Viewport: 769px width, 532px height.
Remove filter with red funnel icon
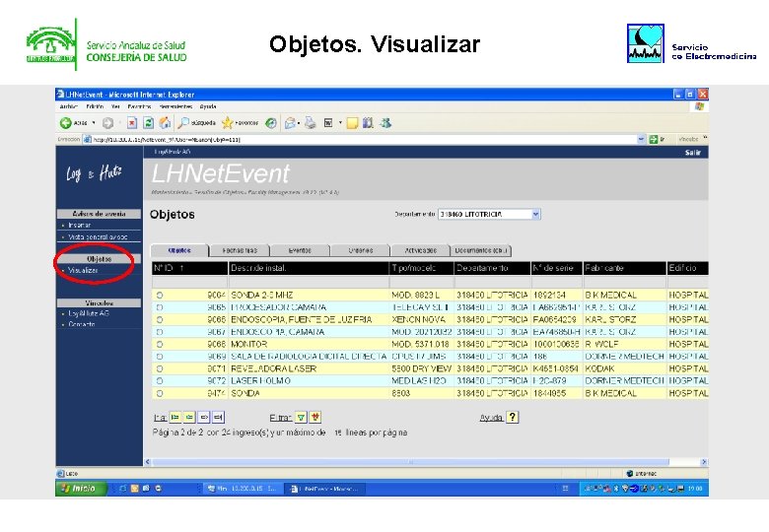315,418
